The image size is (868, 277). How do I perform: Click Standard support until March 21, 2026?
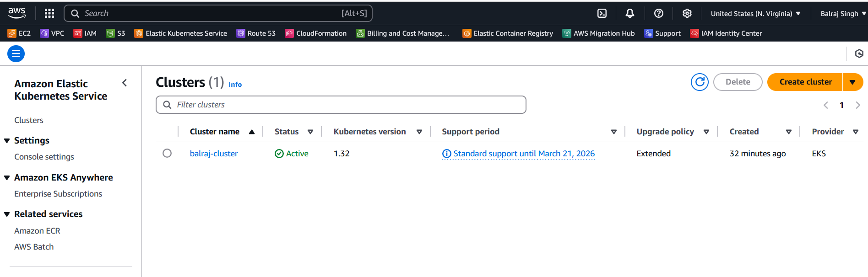point(524,154)
